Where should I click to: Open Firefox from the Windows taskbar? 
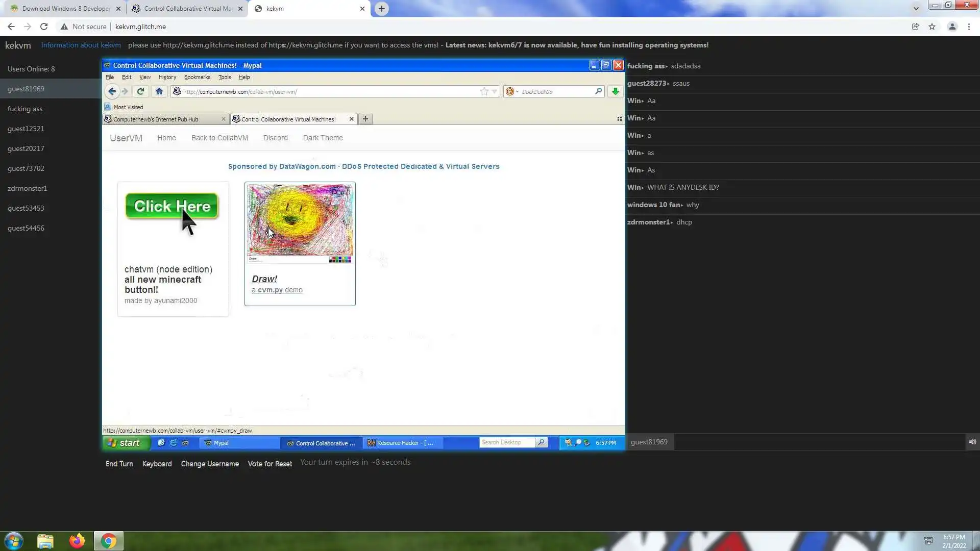click(77, 541)
